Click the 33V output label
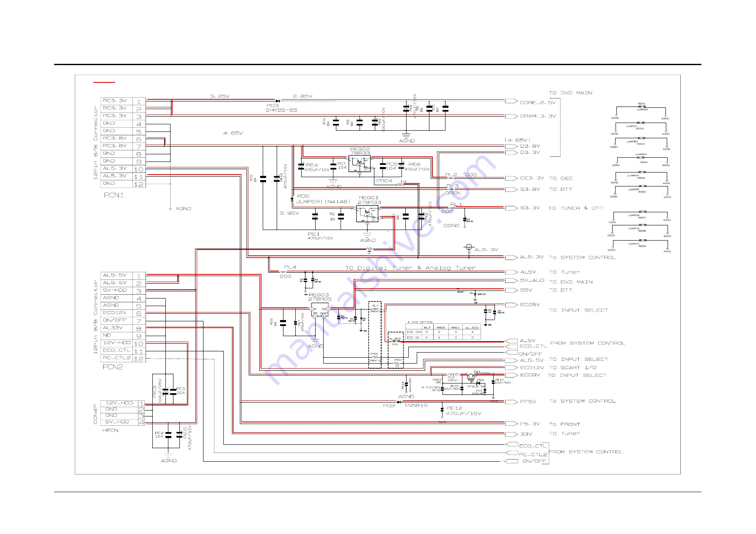The height and width of the screenshot is (534, 756). (x=526, y=434)
